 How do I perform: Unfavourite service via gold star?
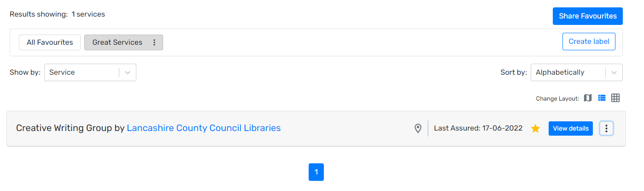pyautogui.click(x=535, y=128)
